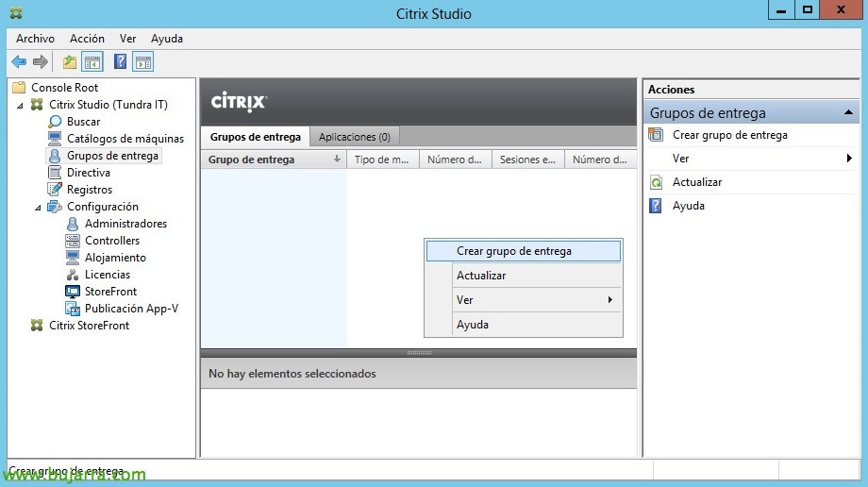Viewport: 868px width, 487px height.
Task: Collapse the Citrix Studio (Tundra IT) tree node
Action: (21, 105)
